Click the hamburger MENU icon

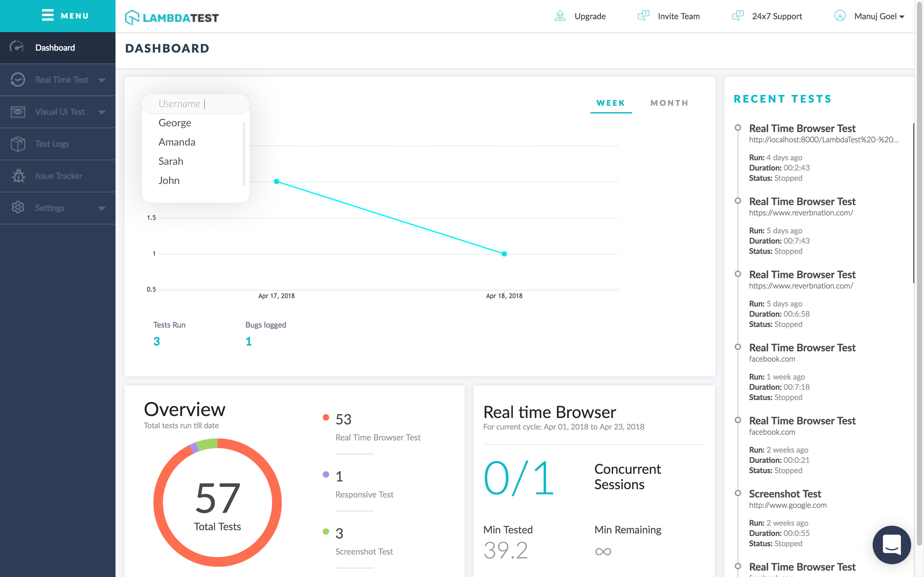click(x=47, y=16)
